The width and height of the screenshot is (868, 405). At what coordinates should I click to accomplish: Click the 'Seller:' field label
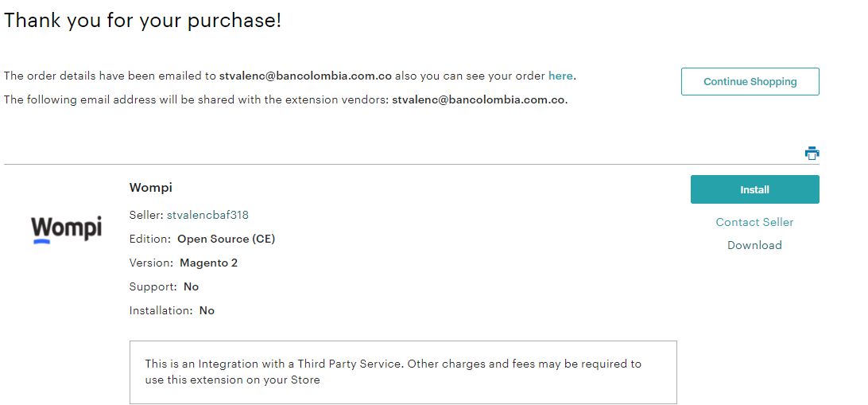click(146, 215)
